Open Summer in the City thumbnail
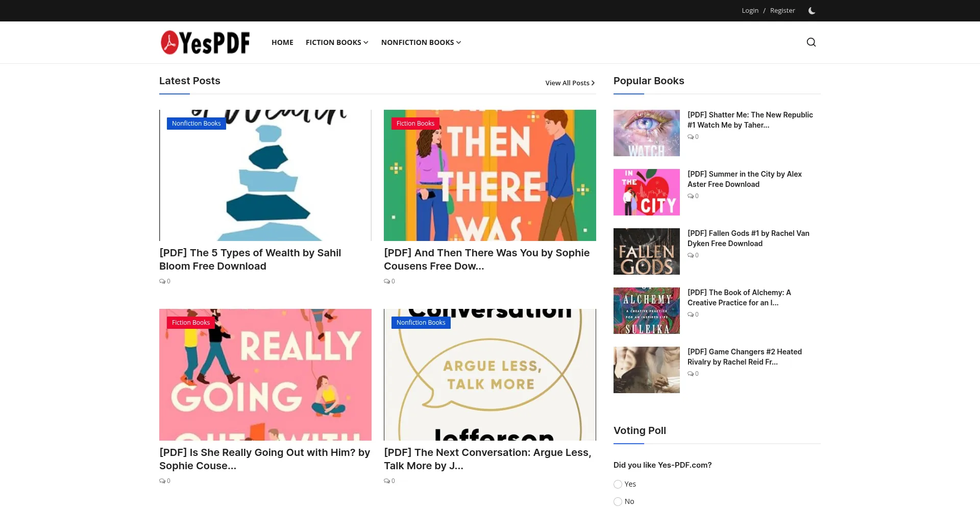This screenshot has height=507, width=980. [647, 192]
